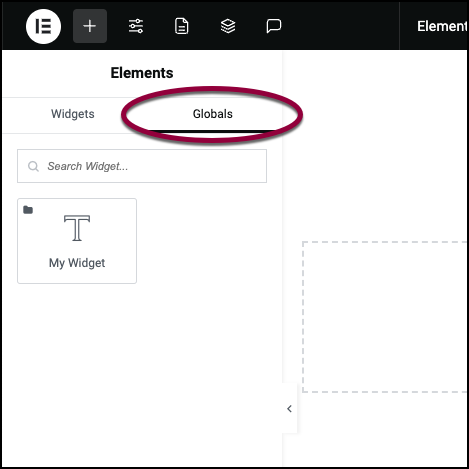Open the Add Element plus button

pos(90,26)
